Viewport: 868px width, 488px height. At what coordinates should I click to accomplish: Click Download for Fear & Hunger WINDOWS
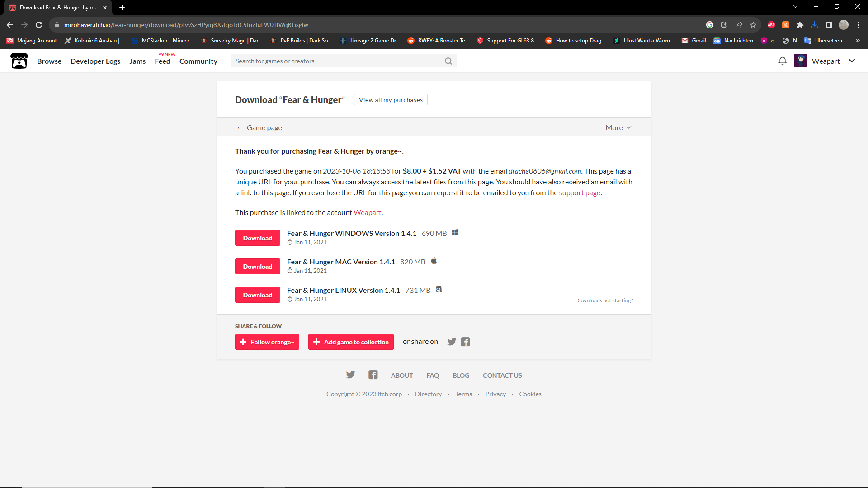258,238
